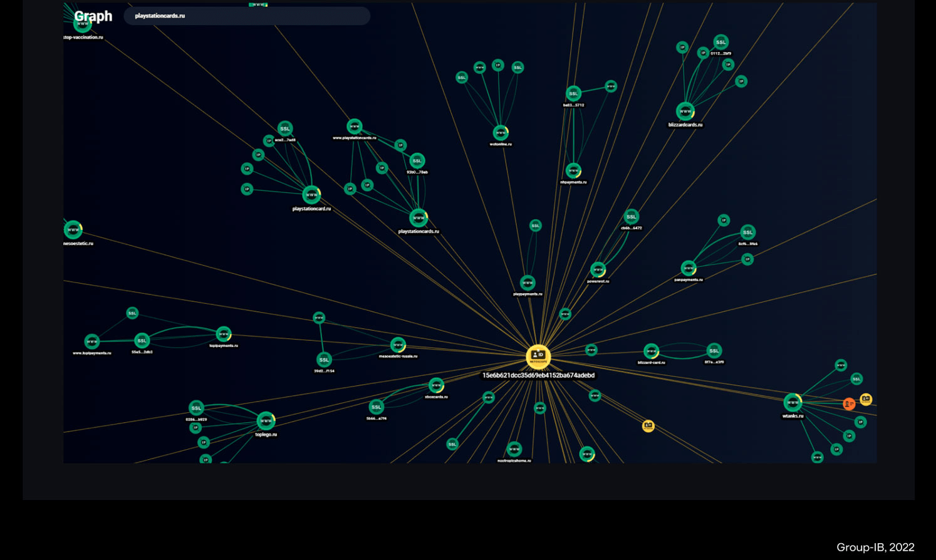Click the www.playstationcards.ru node
Image resolution: width=936 pixels, height=560 pixels.
click(x=354, y=127)
